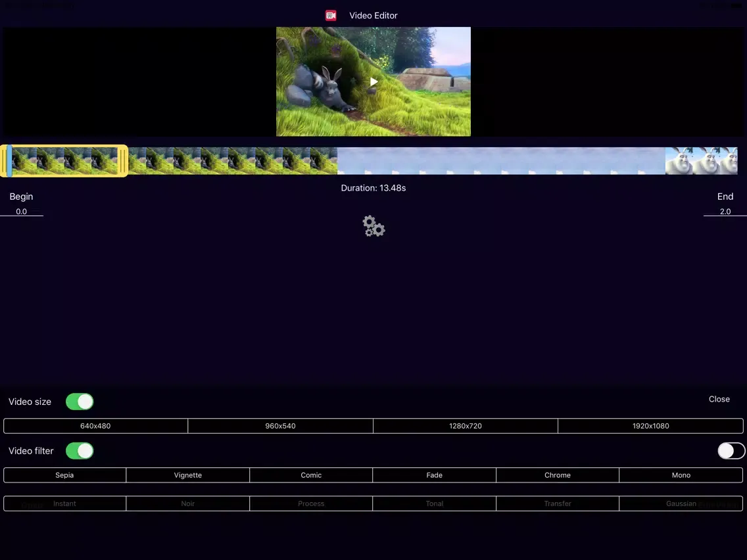Close the settings panel
This screenshot has width=747, height=560.
pyautogui.click(x=719, y=399)
